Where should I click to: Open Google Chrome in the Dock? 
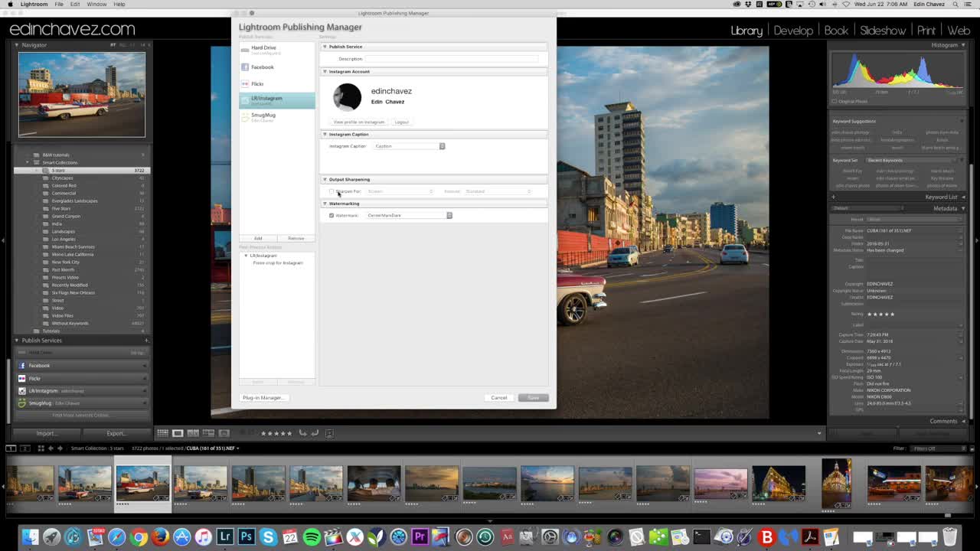[139, 537]
